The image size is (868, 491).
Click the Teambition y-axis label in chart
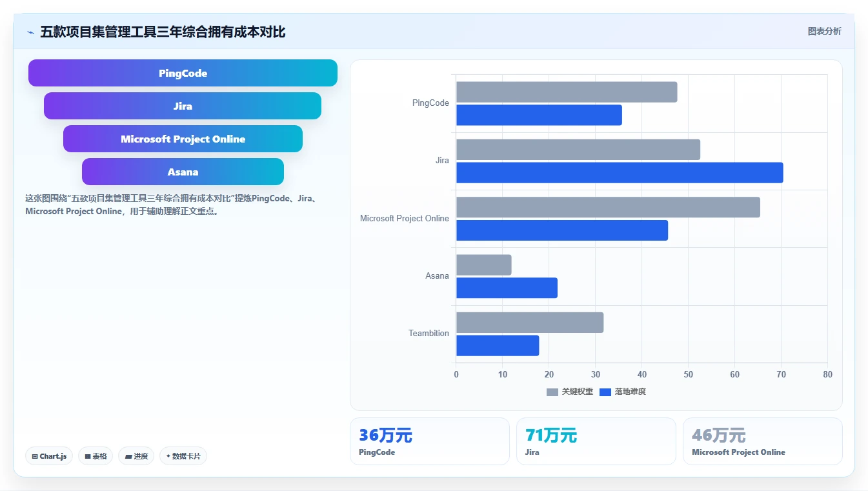429,333
